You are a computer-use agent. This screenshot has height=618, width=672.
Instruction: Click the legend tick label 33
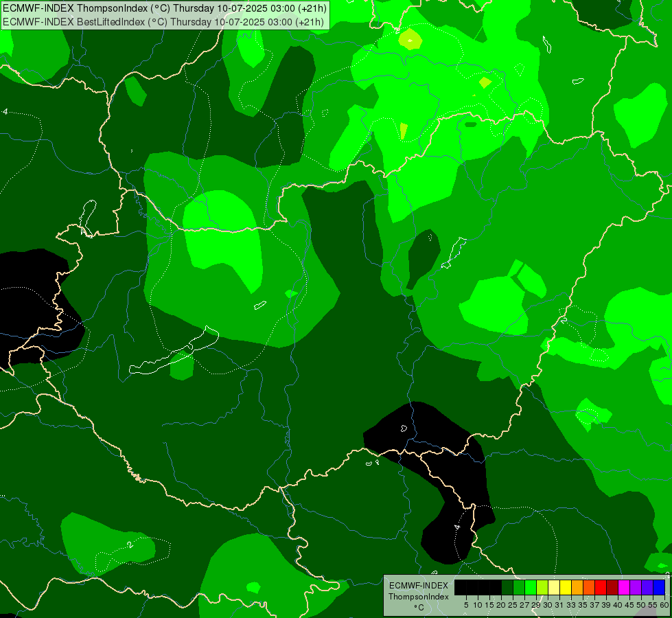tap(571, 605)
